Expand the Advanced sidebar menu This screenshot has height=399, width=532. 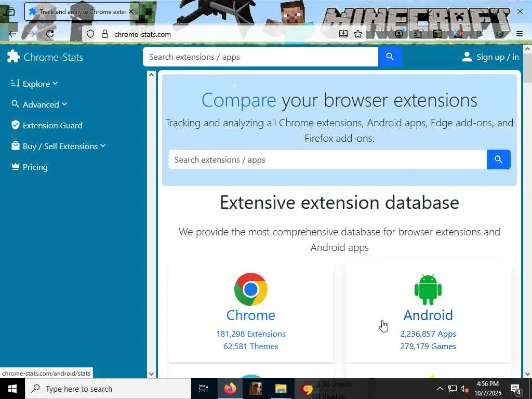[x=39, y=104]
